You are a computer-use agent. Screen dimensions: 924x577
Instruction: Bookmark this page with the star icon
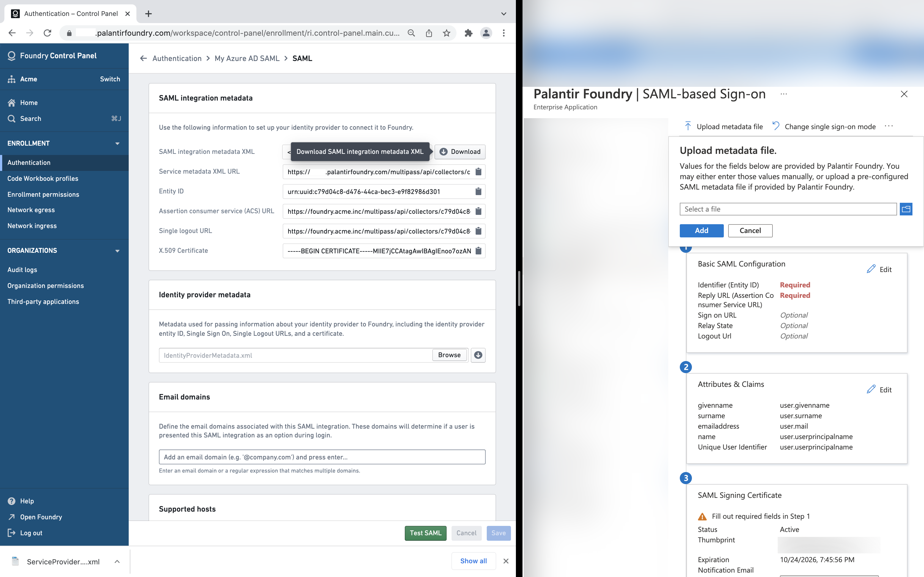[446, 33]
